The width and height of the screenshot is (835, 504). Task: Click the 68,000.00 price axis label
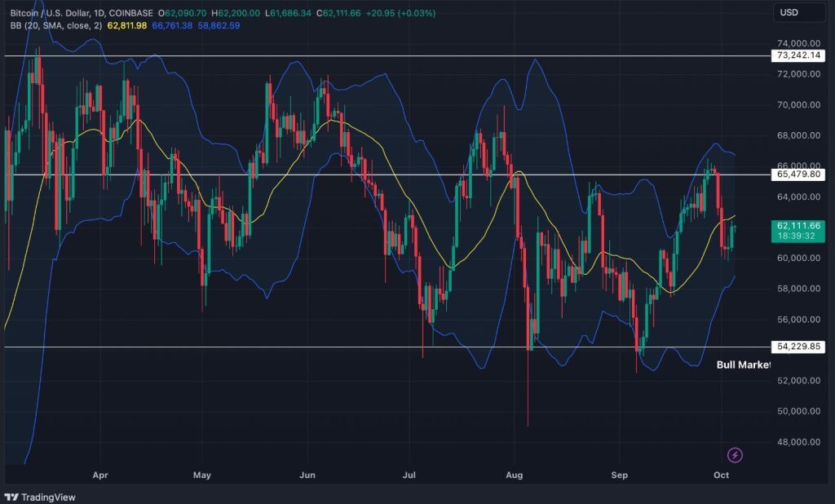799,135
